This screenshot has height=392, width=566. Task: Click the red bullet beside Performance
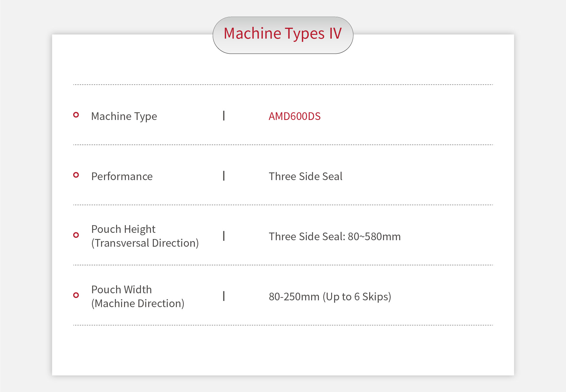tap(76, 175)
